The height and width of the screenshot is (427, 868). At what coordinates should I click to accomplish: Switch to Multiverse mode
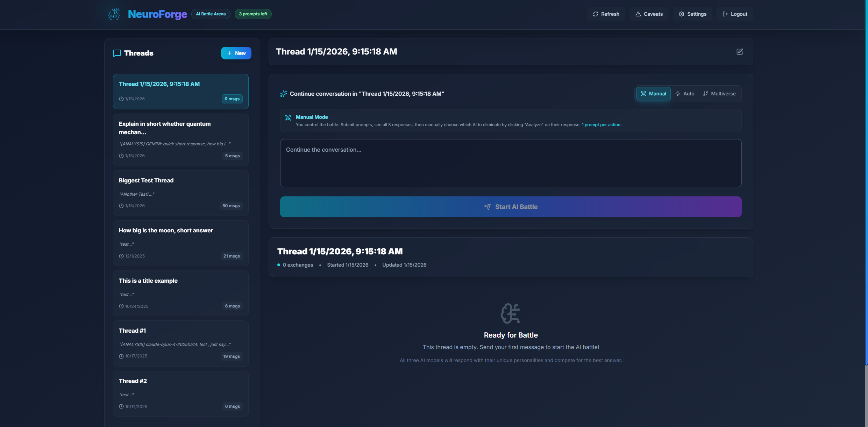coord(719,94)
